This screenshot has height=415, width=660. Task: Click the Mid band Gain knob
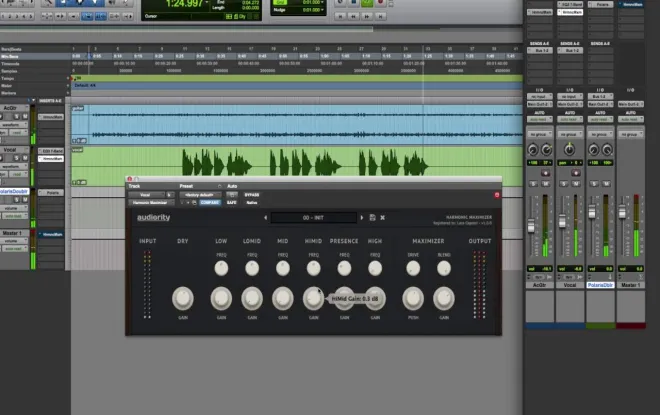tap(283, 298)
